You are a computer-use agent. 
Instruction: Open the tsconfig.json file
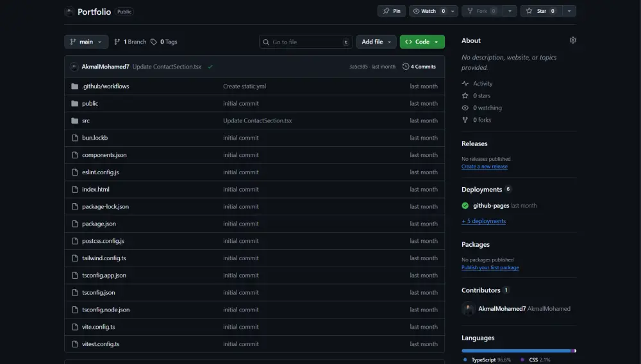click(99, 292)
